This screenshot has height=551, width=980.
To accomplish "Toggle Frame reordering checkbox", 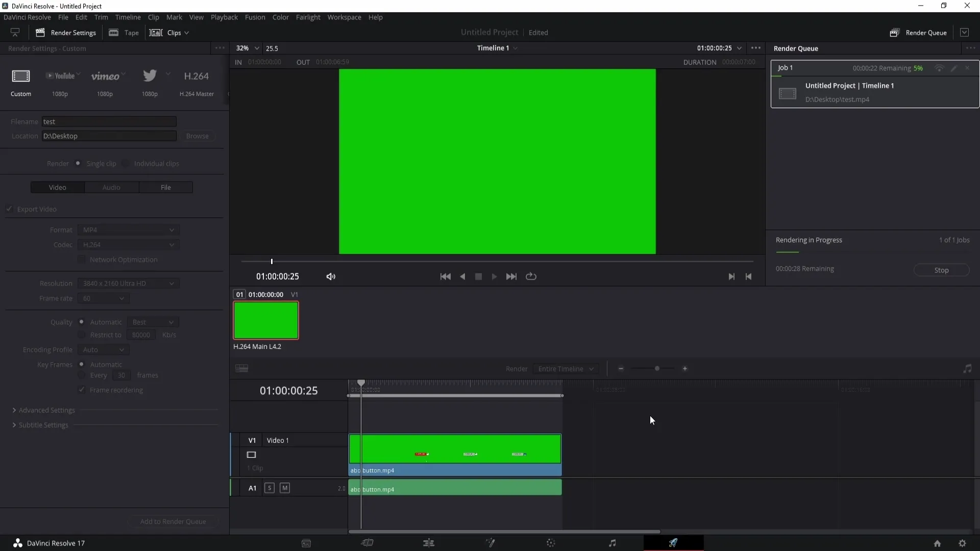I will pyautogui.click(x=82, y=390).
